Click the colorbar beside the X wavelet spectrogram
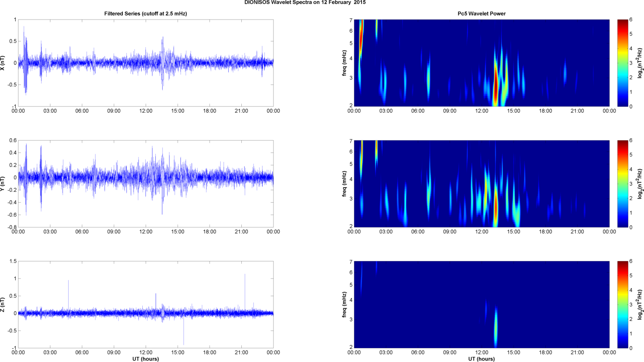Viewport: 644px width, 362px height. pyautogui.click(x=622, y=63)
